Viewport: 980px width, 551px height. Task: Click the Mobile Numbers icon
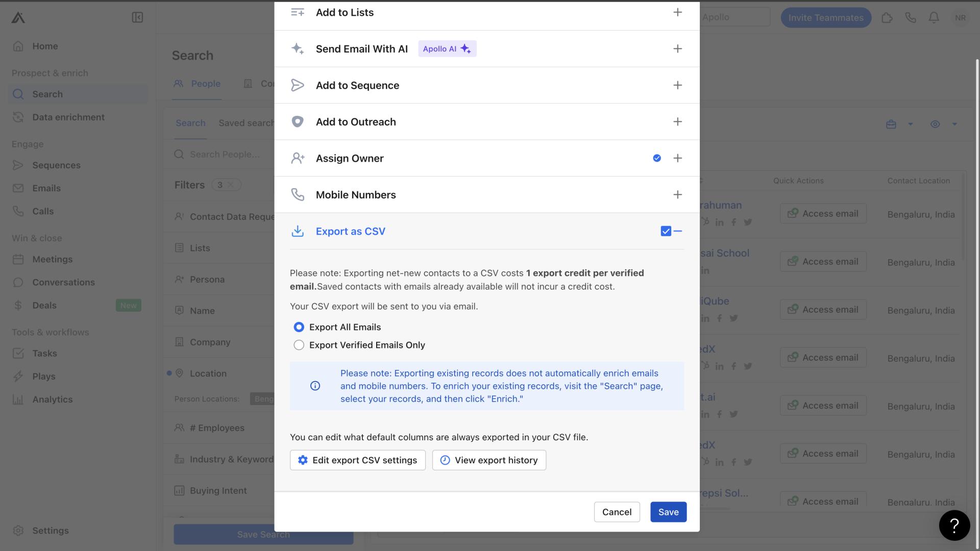(x=298, y=194)
